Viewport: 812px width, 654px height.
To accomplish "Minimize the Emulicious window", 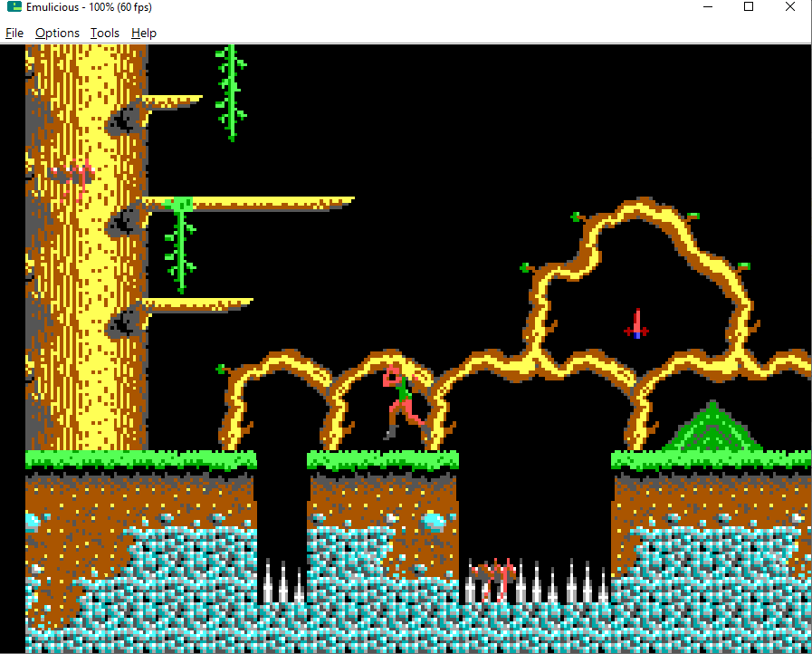I will click(x=708, y=7).
